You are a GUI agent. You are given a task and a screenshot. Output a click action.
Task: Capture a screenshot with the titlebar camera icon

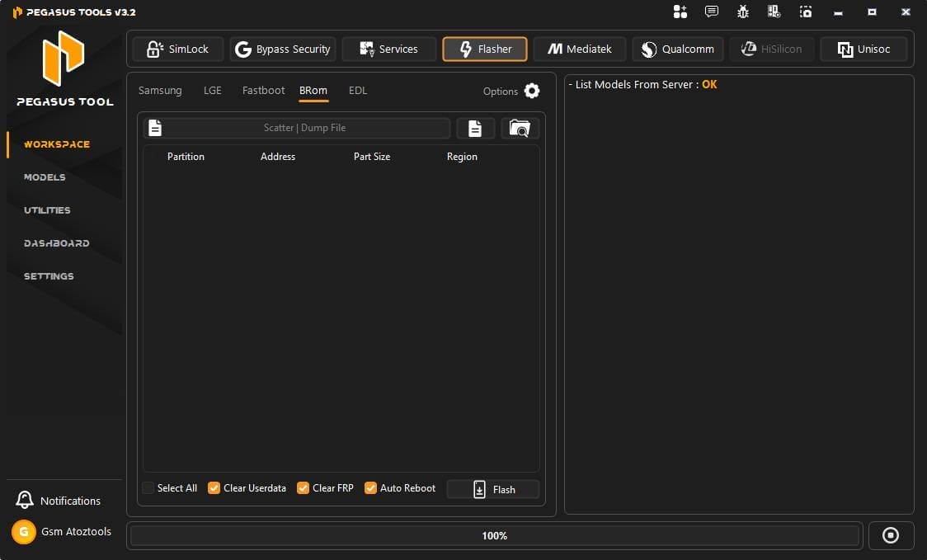click(x=806, y=12)
